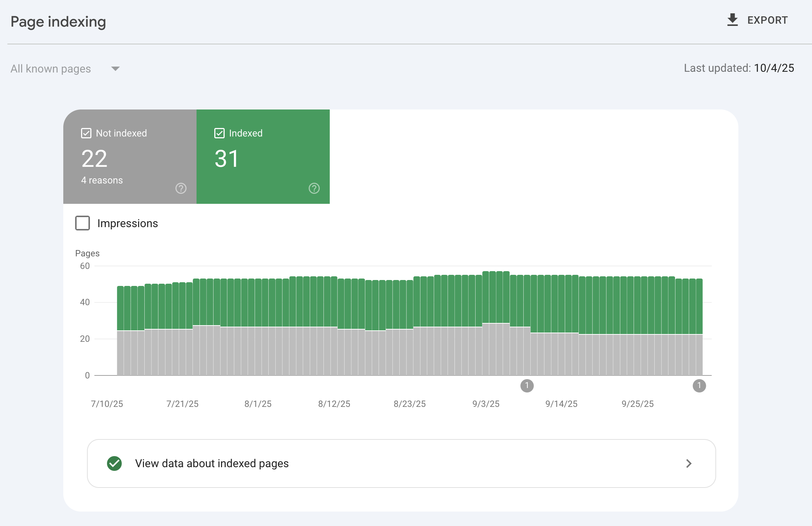Uncheck the Indexed checkbox

(x=219, y=133)
